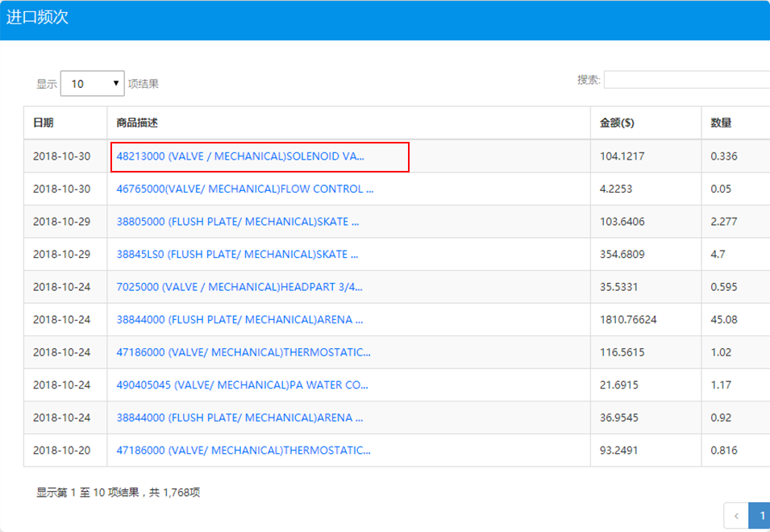Open 47186000 THERMOSTATIC link dated 2018-10-20
This screenshot has height=532, width=770.
click(243, 450)
